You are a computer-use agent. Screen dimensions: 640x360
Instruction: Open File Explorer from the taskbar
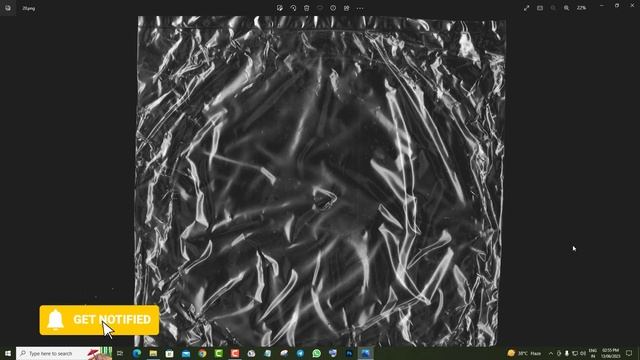[153, 353]
